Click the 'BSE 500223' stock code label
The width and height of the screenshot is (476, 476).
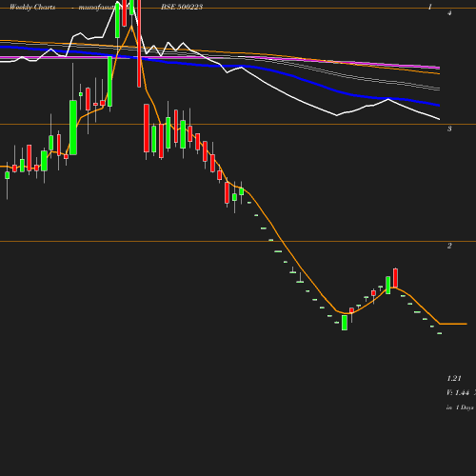click(x=182, y=7)
